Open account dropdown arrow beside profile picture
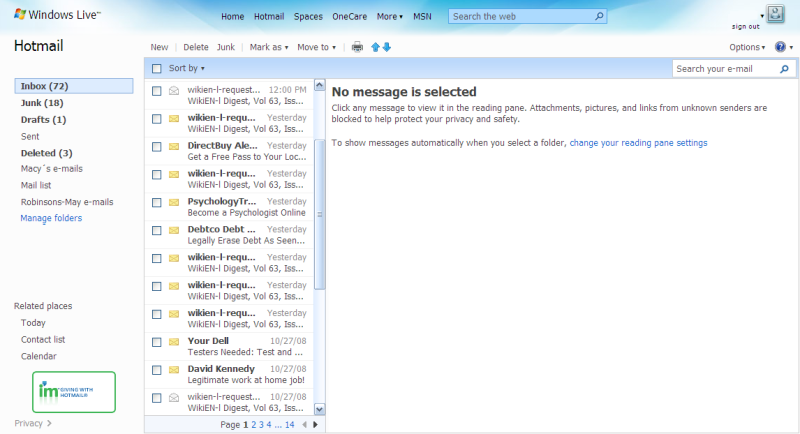This screenshot has height=434, width=800. (762, 16)
